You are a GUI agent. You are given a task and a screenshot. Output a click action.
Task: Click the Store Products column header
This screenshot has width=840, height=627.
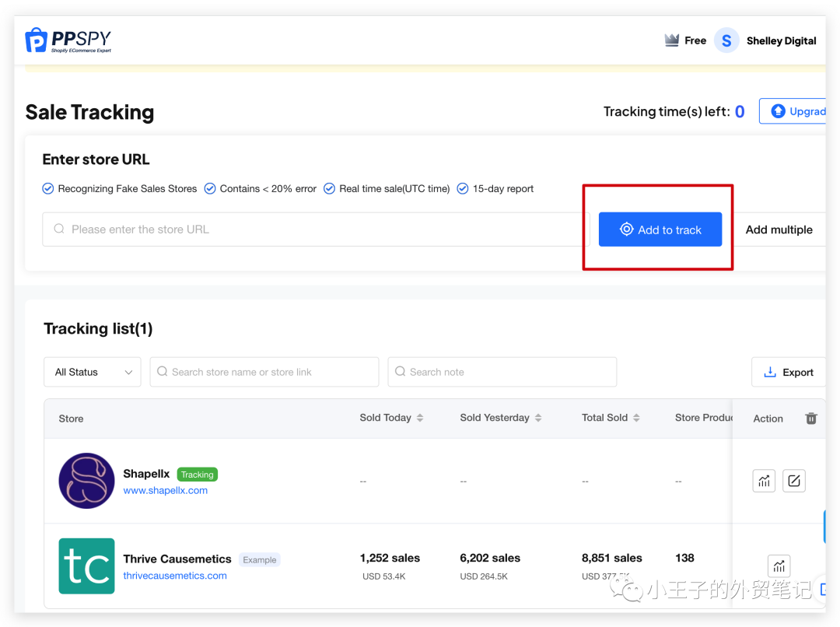(x=703, y=418)
